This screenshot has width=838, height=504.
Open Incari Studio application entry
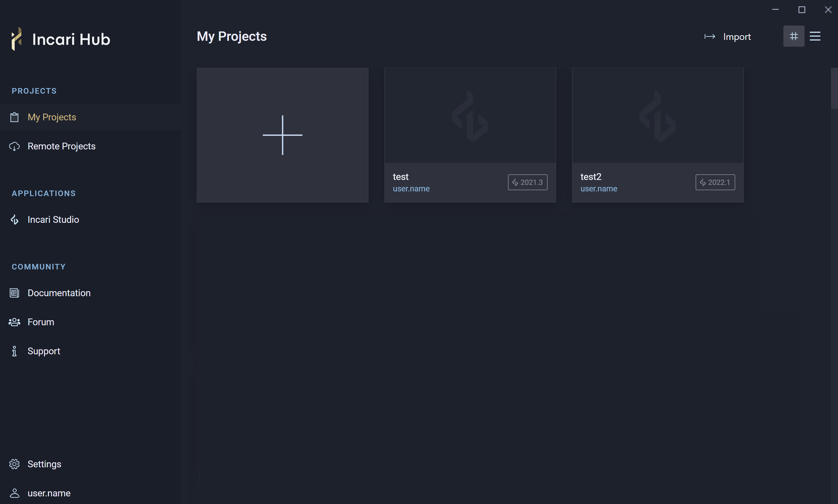(x=90, y=220)
